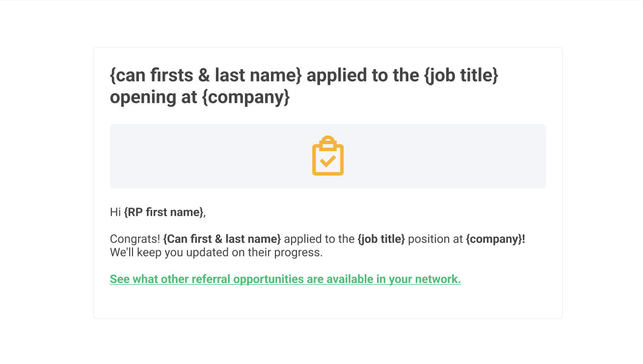Click the gray banner behind the clipboard icon
This screenshot has width=643, height=364.
[328, 156]
